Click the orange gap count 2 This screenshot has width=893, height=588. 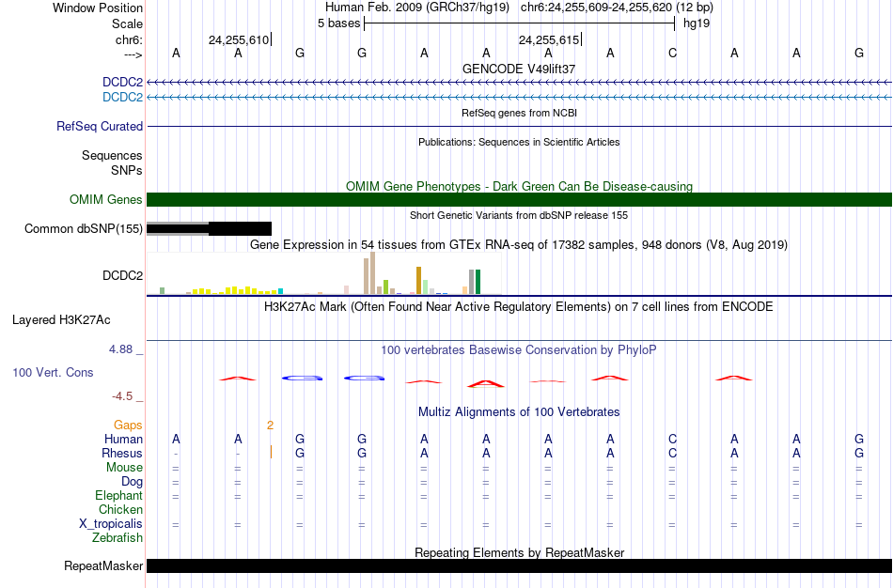[270, 426]
